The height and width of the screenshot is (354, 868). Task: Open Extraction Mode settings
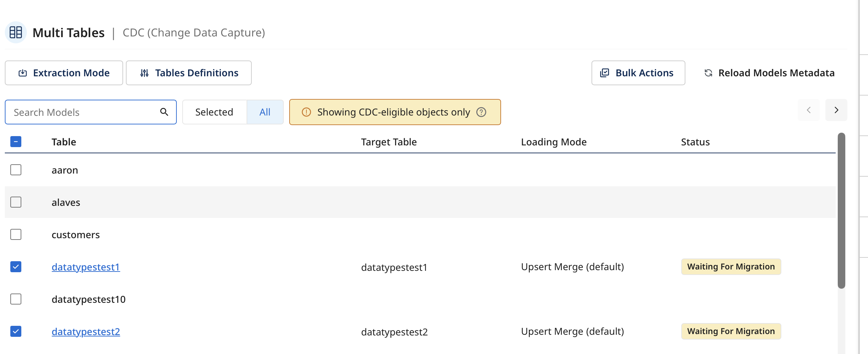[x=64, y=73]
